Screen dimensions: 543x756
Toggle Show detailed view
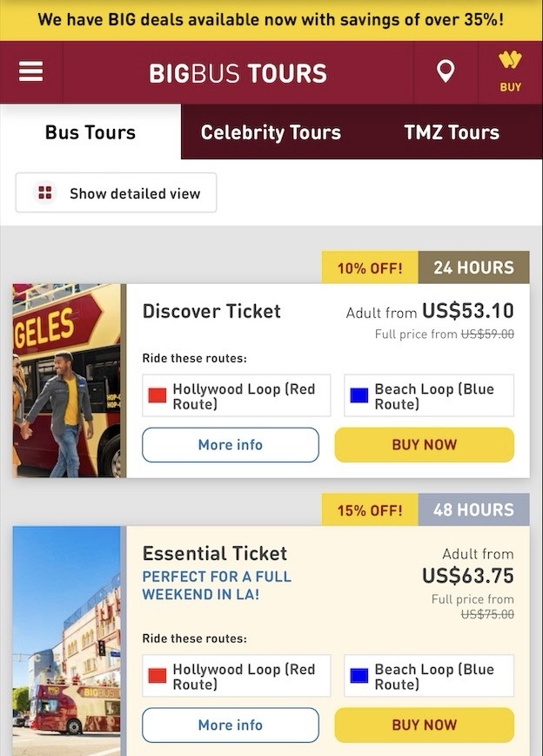[117, 193]
